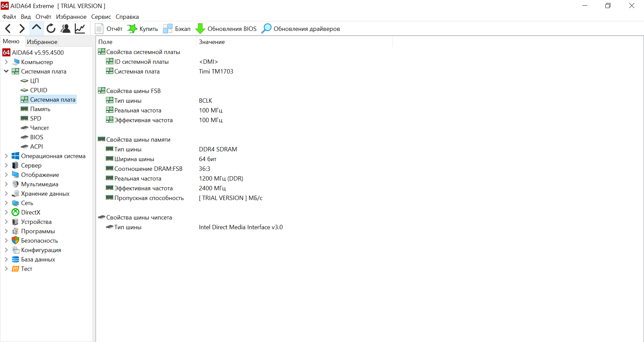This screenshot has height=342, width=644.
Task: Switch to the Меню tab
Action: (11, 41)
